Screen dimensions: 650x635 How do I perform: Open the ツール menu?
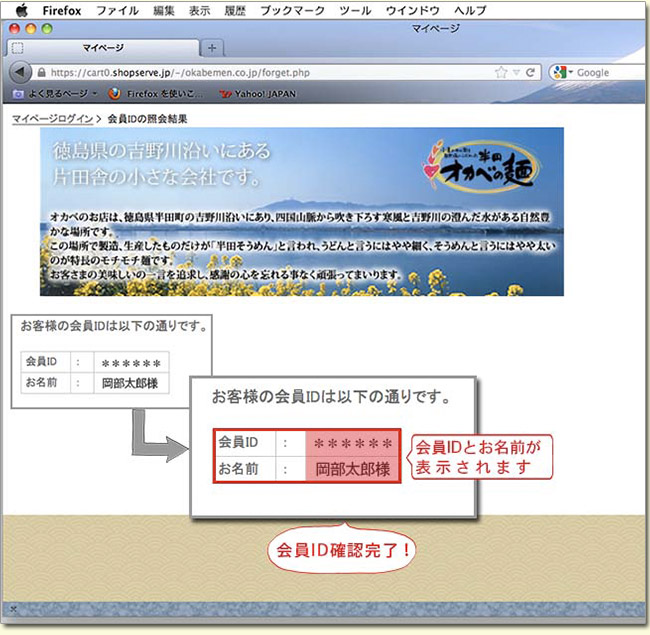click(x=355, y=10)
